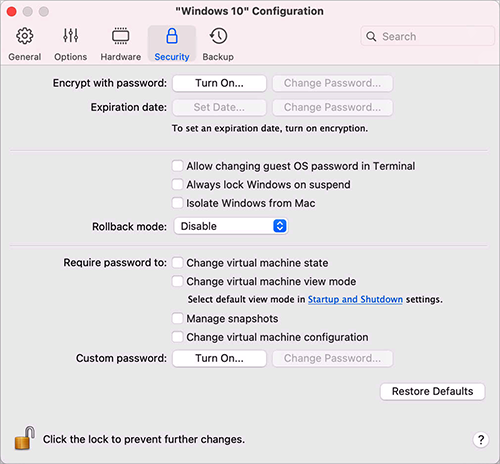Viewport: 500px width, 464px height.
Task: Open help with the question mark button
Action: pyautogui.click(x=480, y=440)
